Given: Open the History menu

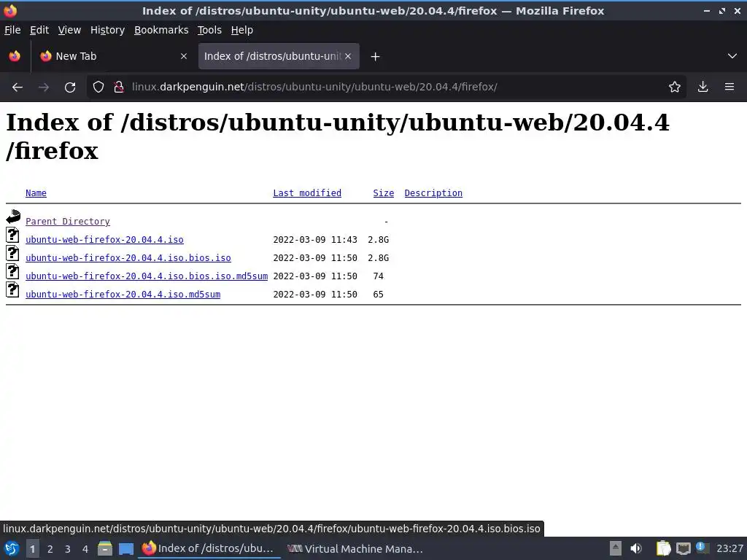Looking at the screenshot, I should 108,30.
